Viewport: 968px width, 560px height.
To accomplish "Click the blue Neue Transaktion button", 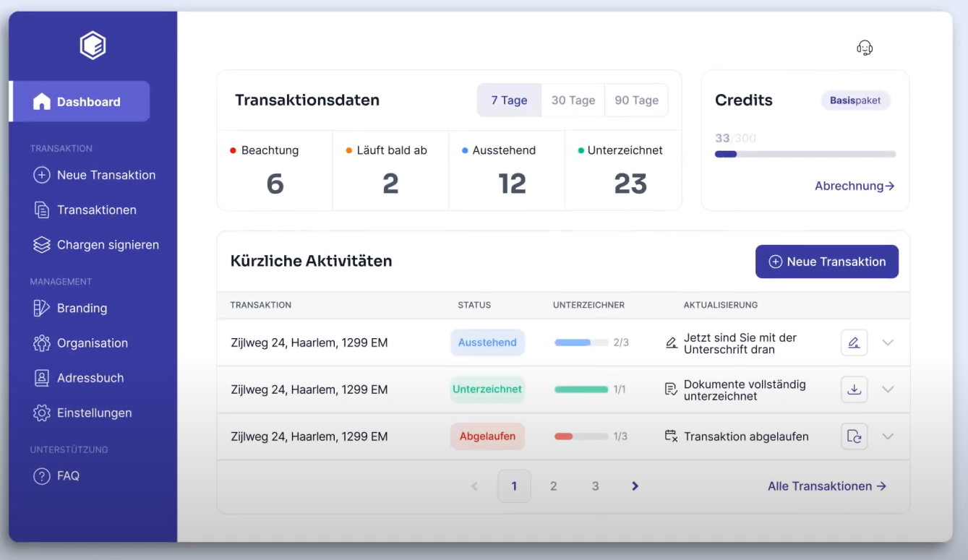I will (827, 262).
